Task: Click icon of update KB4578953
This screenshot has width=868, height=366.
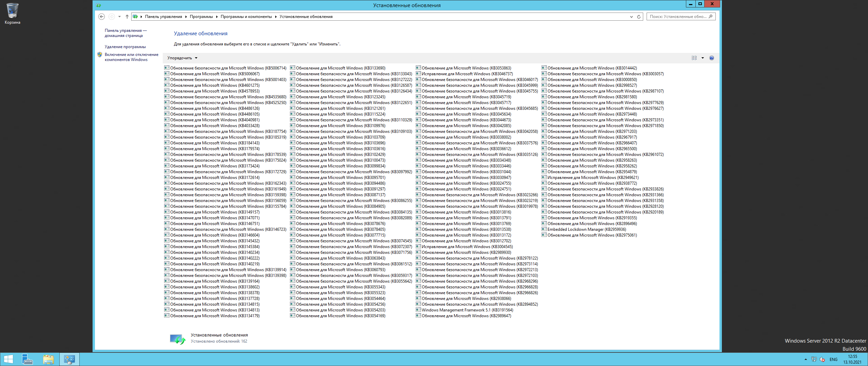Action: 167,91
